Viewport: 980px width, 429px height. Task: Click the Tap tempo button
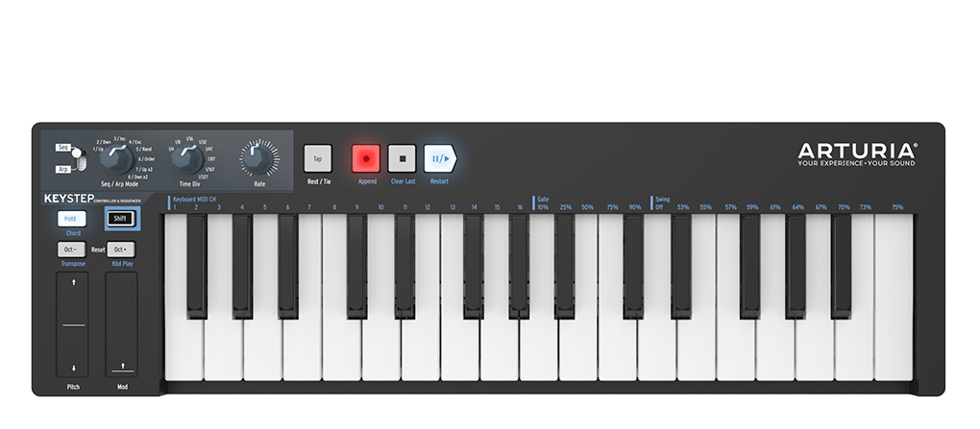tap(317, 158)
